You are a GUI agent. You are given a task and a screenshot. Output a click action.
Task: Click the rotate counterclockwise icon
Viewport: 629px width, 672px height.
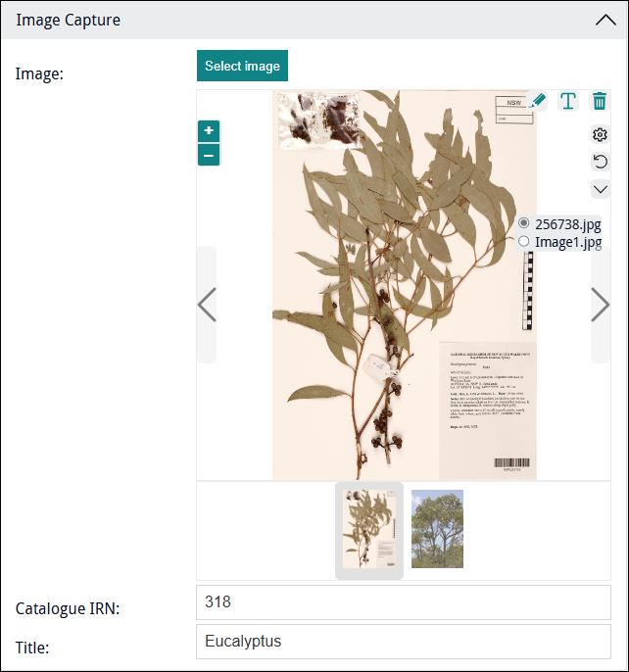click(x=600, y=162)
